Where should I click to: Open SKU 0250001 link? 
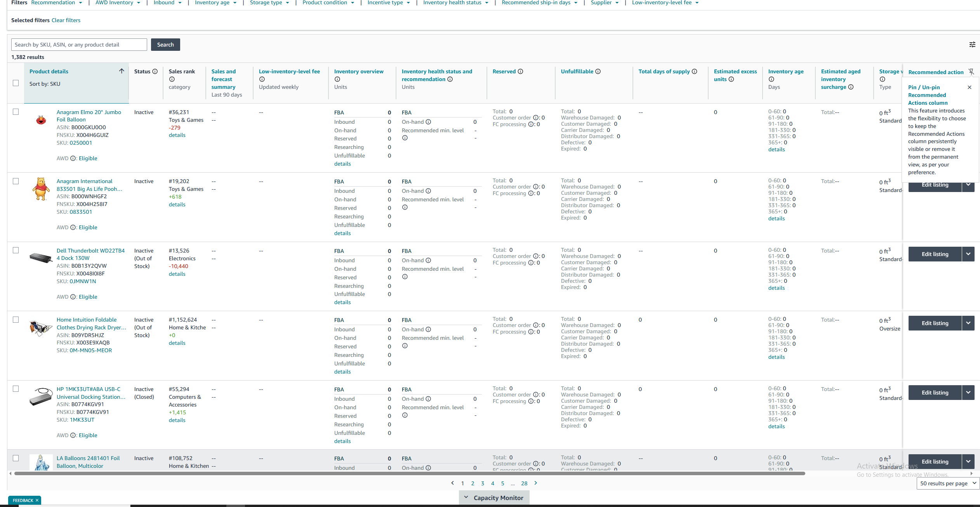(81, 143)
